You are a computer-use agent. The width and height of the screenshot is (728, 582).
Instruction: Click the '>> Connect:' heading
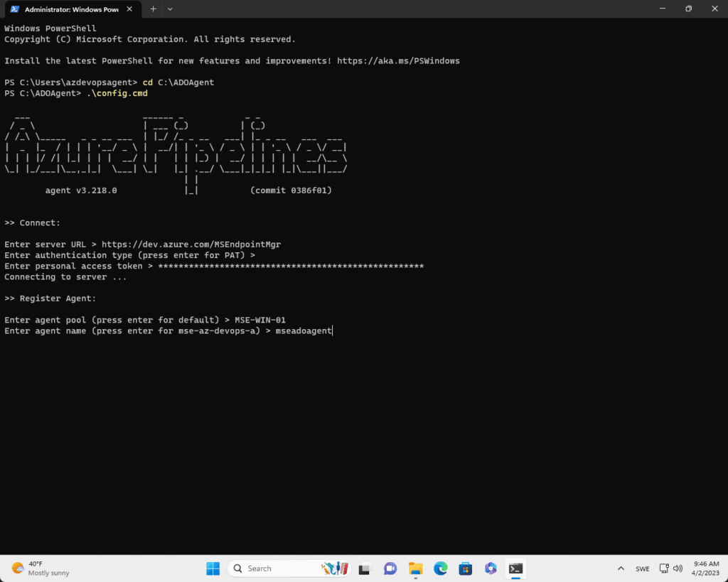33,222
